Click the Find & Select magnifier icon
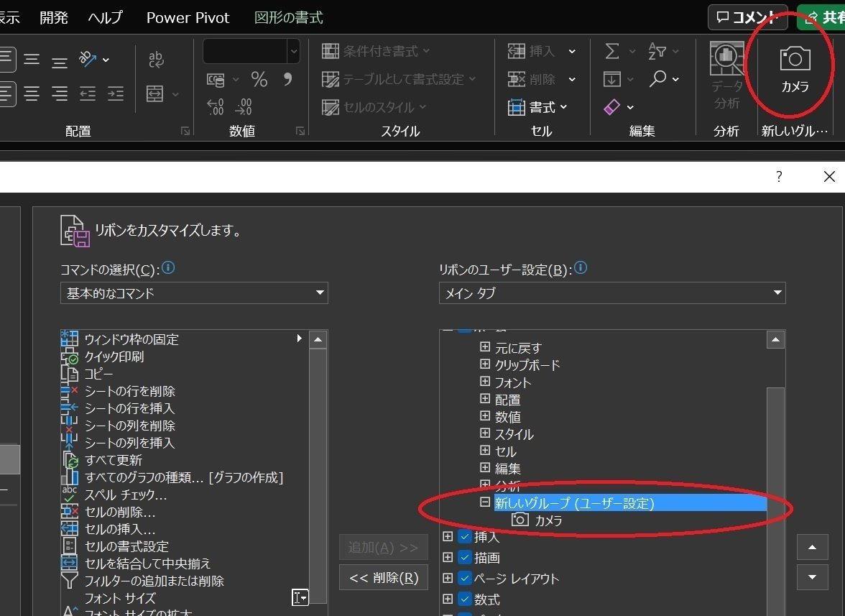The width and height of the screenshot is (845, 616). coord(657,79)
